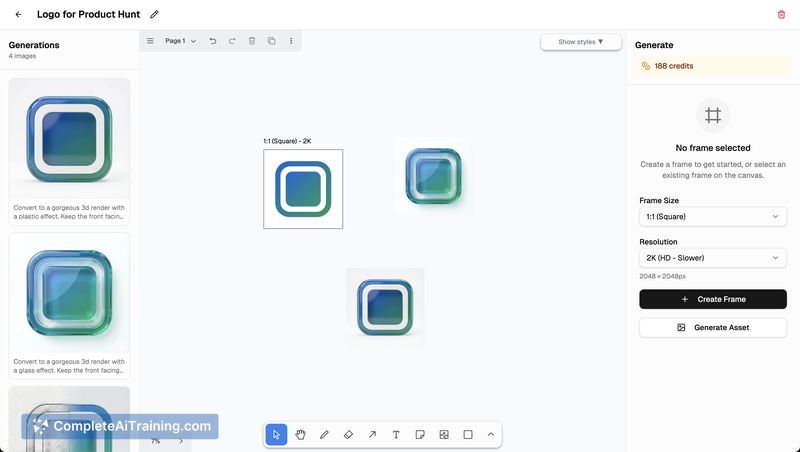The width and height of the screenshot is (800, 452).
Task: Click the Logo for Product Hunt title
Action: 88,14
